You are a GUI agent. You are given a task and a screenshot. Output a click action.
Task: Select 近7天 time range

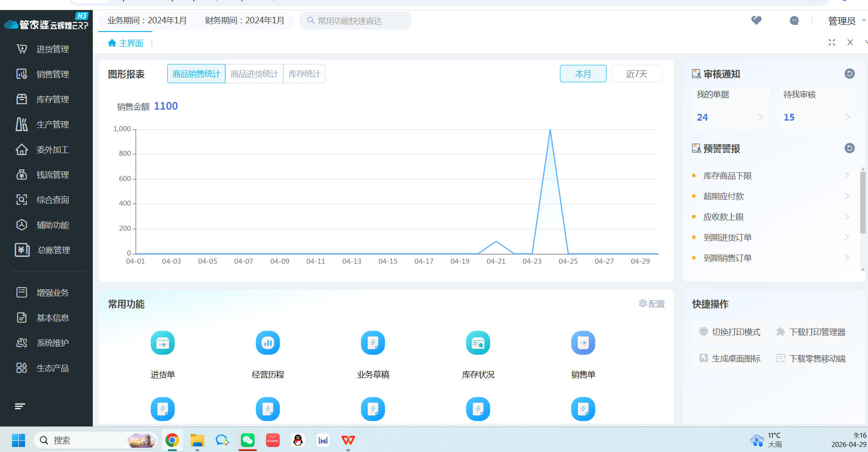[637, 74]
